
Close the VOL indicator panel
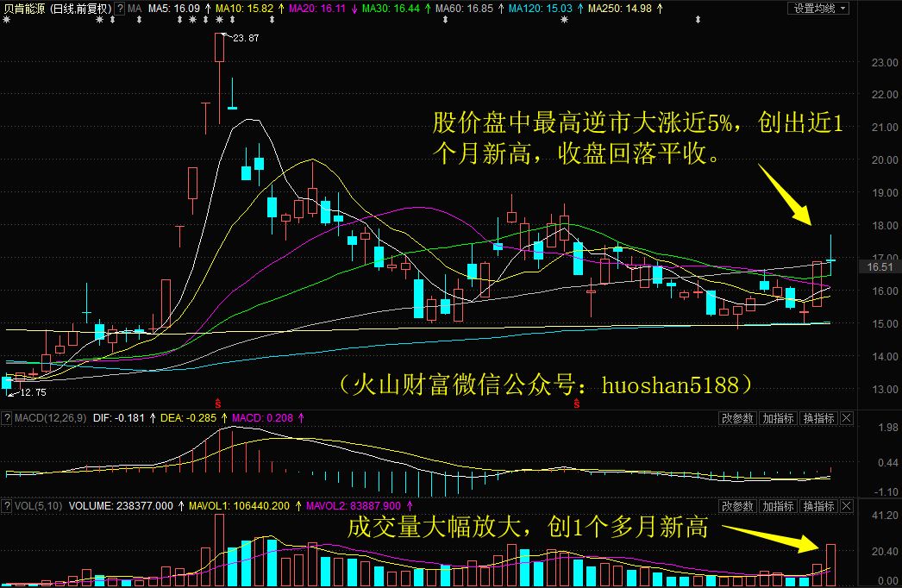pyautogui.click(x=847, y=506)
